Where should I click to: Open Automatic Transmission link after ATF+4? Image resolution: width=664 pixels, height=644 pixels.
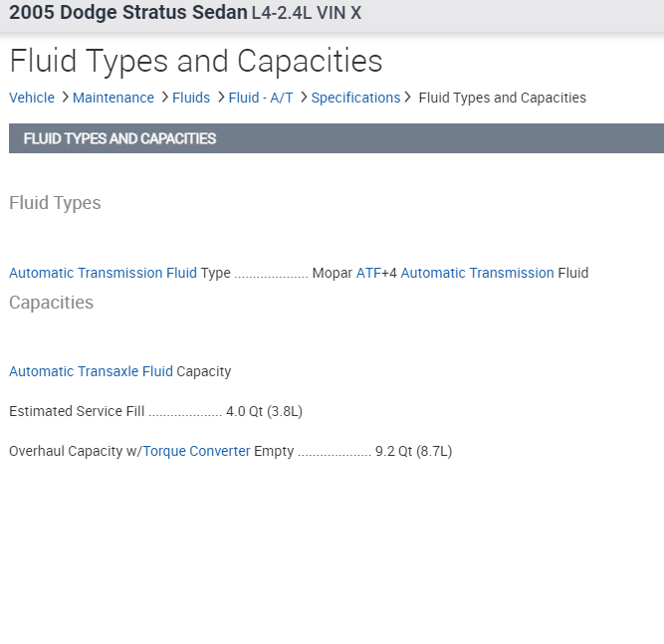pyautogui.click(x=477, y=273)
